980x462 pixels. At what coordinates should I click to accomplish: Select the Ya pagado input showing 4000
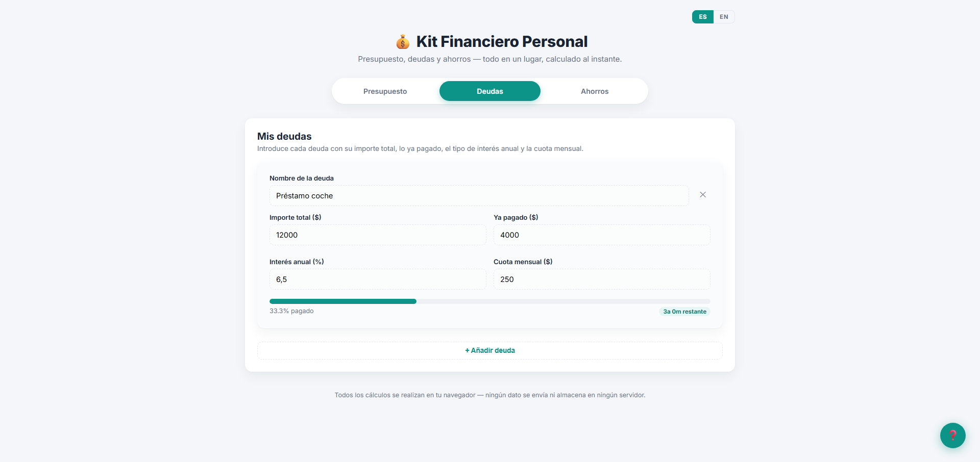pyautogui.click(x=602, y=235)
